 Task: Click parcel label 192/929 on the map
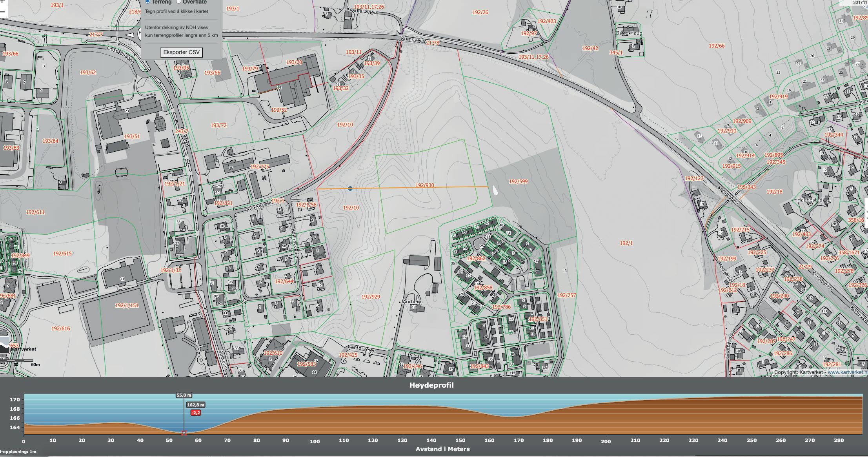(x=371, y=297)
